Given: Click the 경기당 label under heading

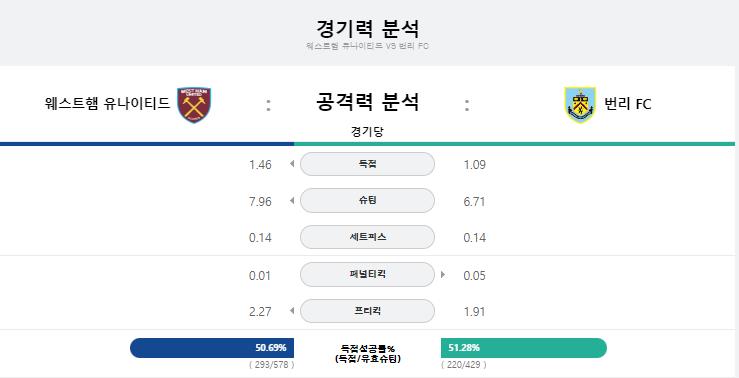Looking at the screenshot, I should tap(367, 132).
